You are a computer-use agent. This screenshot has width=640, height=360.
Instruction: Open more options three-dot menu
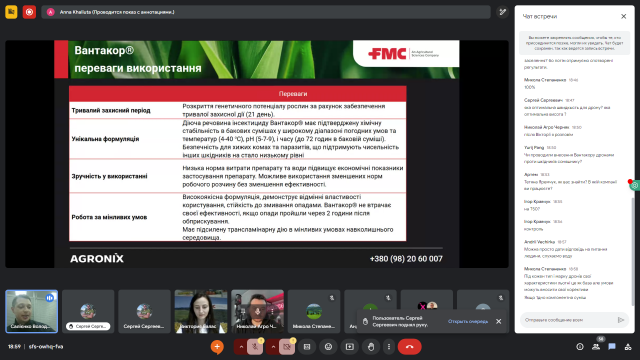(389, 347)
